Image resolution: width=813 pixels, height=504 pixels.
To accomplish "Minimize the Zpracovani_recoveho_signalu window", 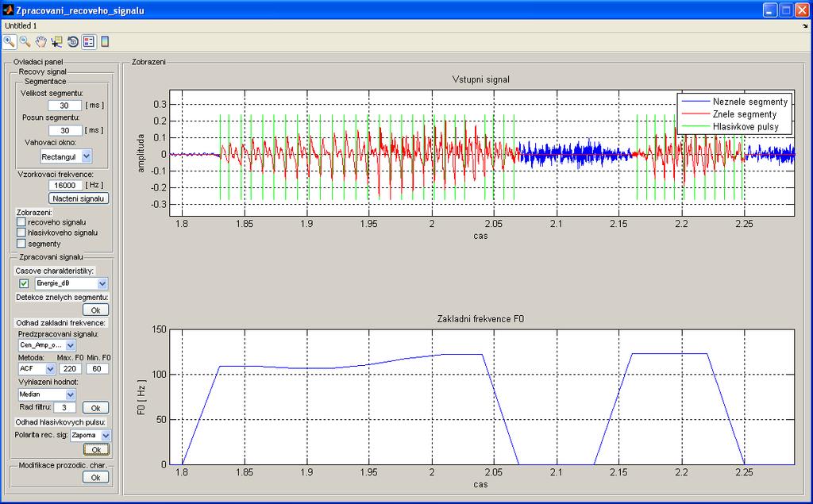I will point(770,10).
